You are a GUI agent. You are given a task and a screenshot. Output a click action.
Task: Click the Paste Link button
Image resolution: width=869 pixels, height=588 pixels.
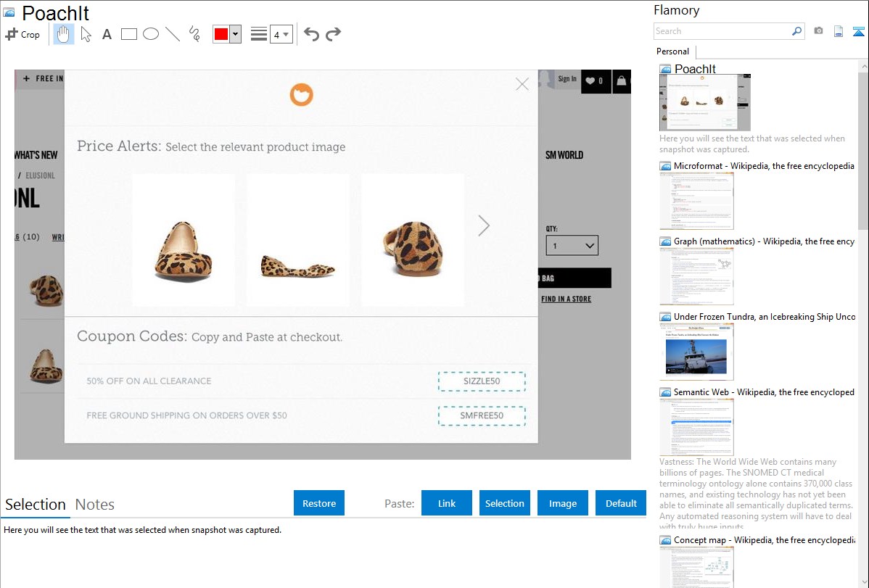pos(447,503)
